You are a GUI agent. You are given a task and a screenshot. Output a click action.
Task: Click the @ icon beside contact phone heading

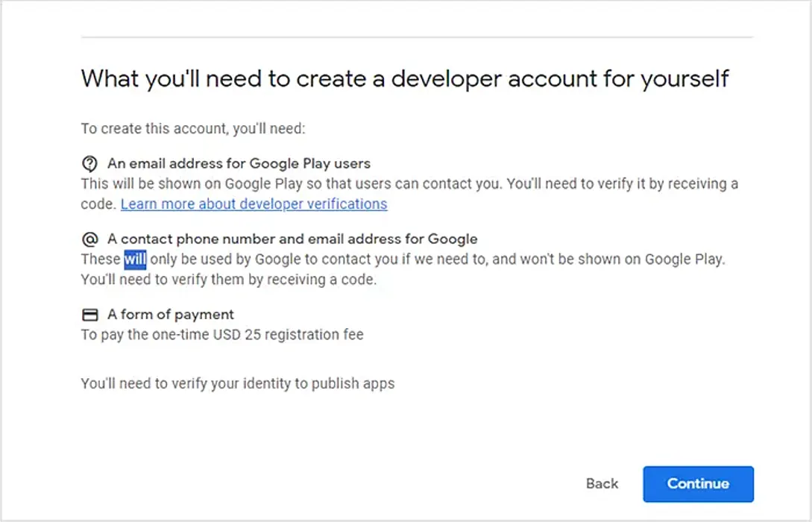pos(89,239)
